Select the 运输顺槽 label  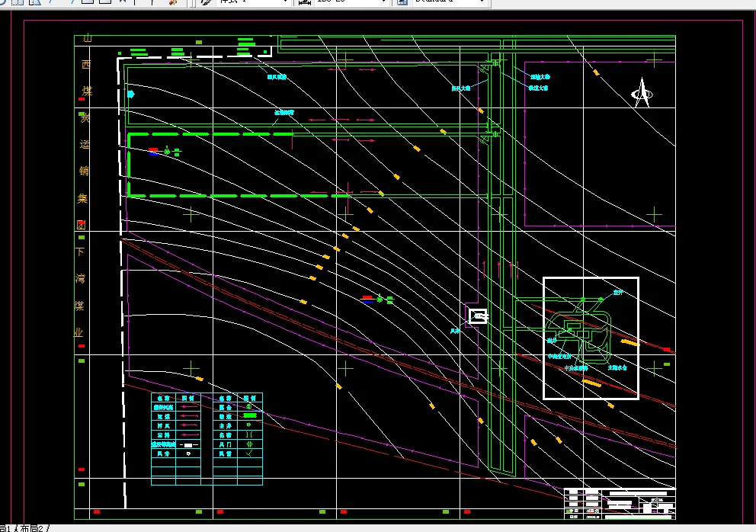point(284,112)
